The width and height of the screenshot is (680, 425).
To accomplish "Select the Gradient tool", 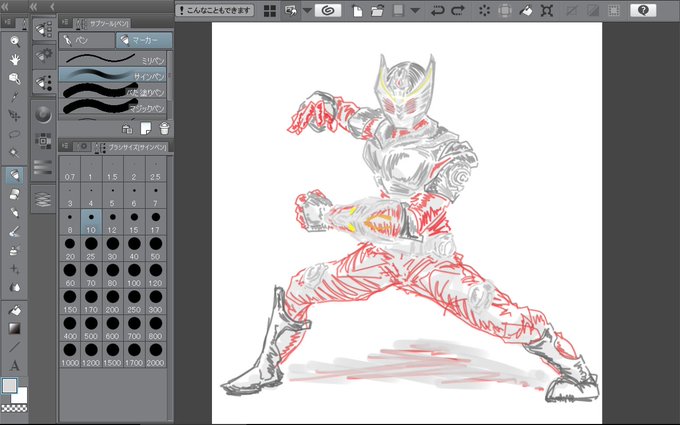I will pyautogui.click(x=15, y=328).
